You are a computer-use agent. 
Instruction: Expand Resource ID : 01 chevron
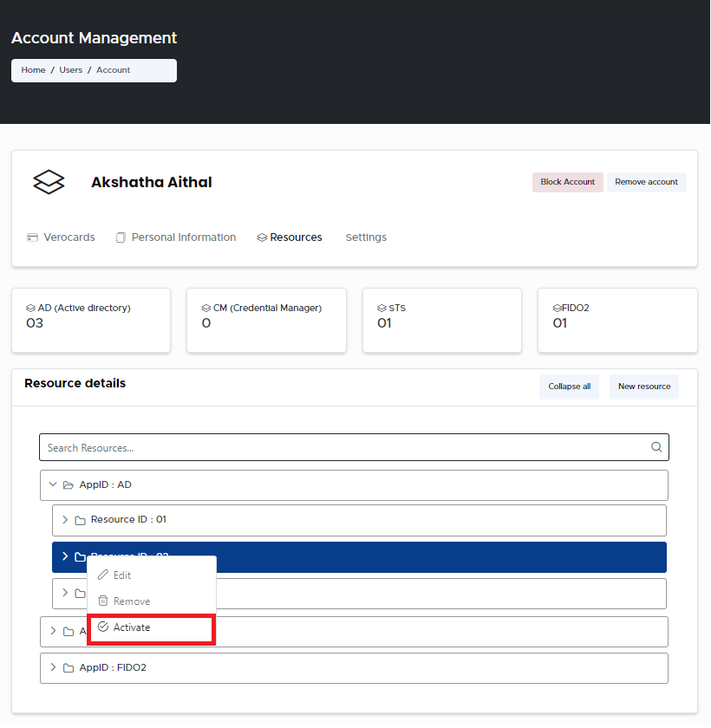(x=65, y=520)
